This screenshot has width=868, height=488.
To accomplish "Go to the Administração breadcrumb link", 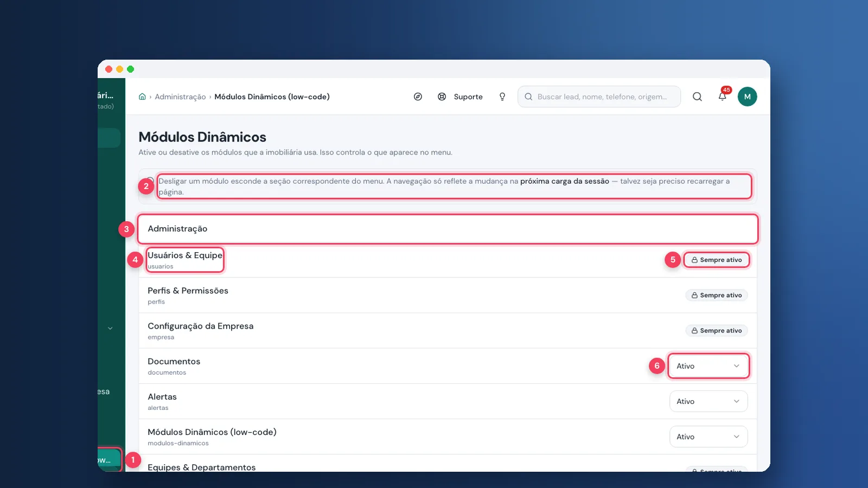I will coord(180,97).
